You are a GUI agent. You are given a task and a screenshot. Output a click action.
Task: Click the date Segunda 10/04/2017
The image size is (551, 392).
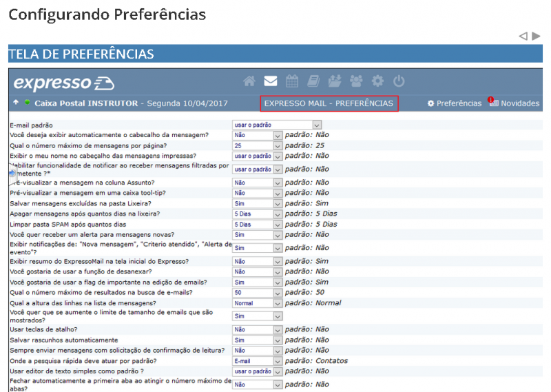tap(187, 103)
